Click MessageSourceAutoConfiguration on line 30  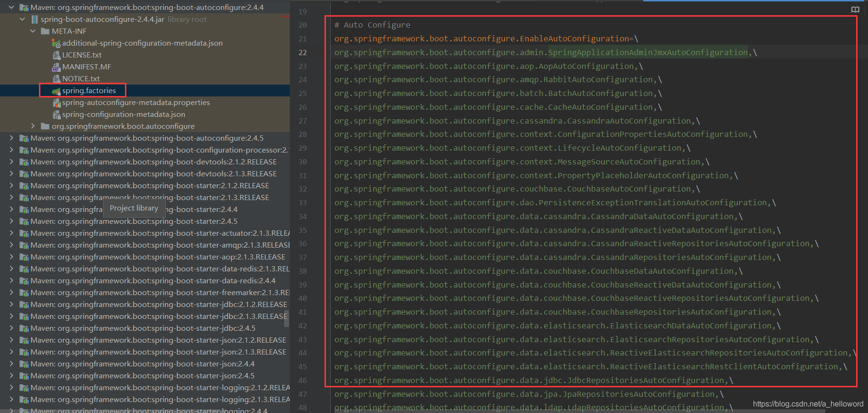[x=629, y=162]
